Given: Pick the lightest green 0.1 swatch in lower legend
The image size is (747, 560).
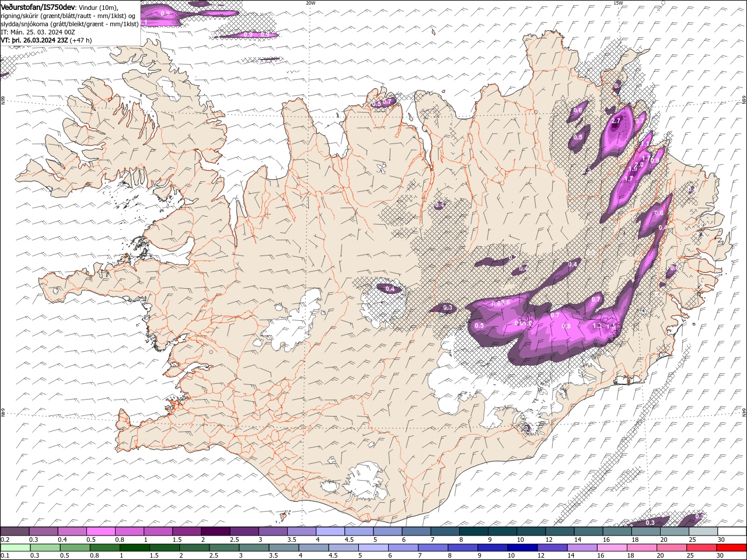Looking at the screenshot, I should coord(15,548).
